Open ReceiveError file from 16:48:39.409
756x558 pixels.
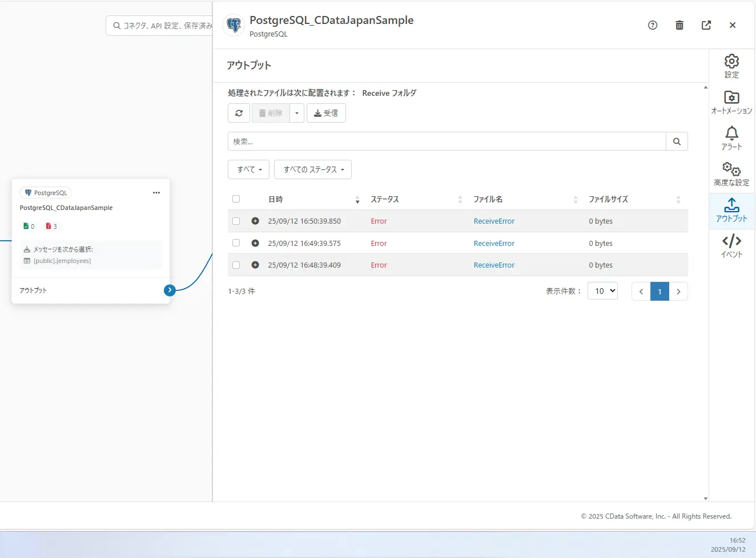(x=494, y=265)
